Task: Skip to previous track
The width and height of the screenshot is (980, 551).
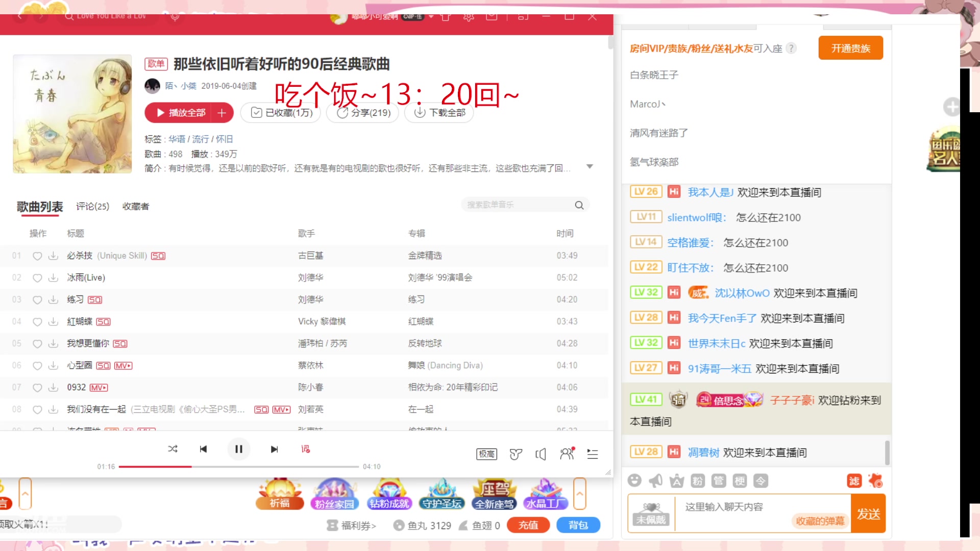Action: pyautogui.click(x=203, y=449)
